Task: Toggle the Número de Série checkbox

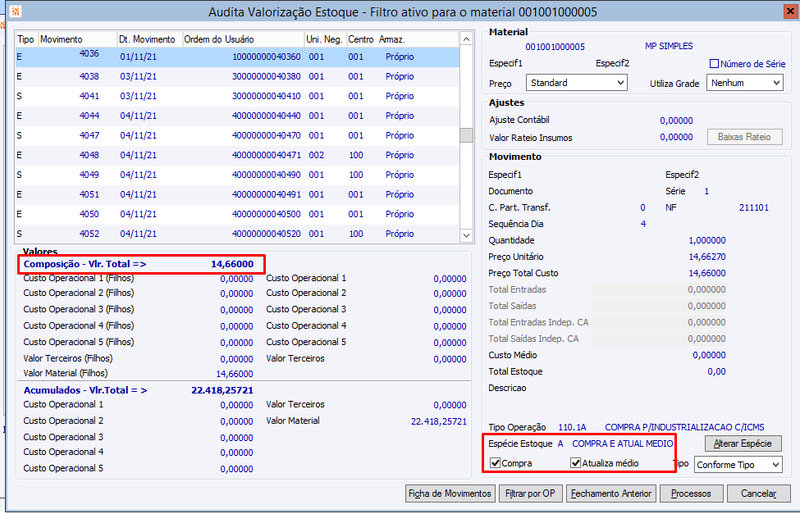Action: coord(714,64)
